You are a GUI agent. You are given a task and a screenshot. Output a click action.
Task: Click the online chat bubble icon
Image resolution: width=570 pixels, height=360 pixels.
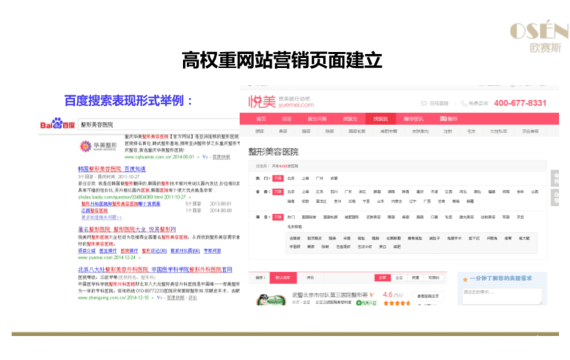pos(424,103)
